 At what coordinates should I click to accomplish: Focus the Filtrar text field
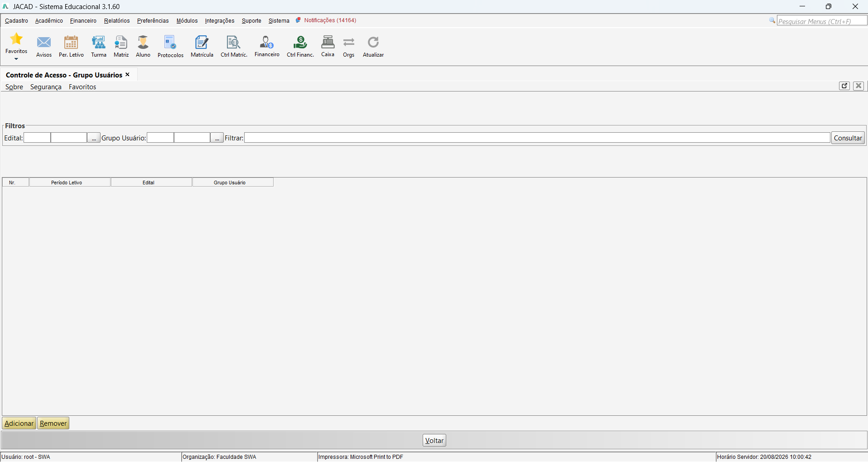point(537,138)
